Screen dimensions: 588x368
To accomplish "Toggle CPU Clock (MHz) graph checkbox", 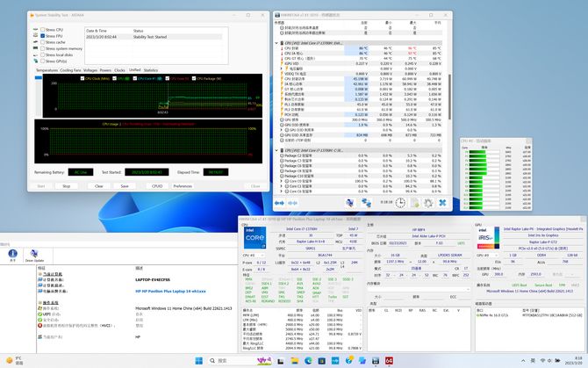I will 82,78.
